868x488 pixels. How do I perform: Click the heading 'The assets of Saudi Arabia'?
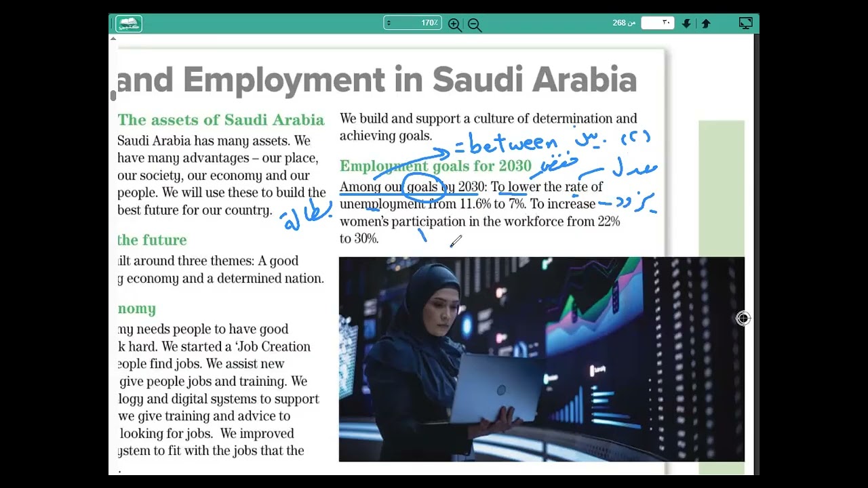[x=220, y=120]
